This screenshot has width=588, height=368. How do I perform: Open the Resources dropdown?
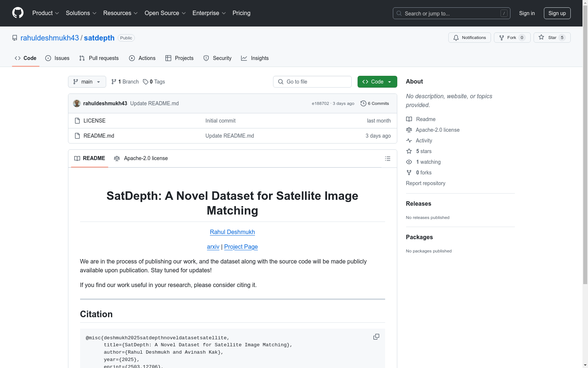121,13
